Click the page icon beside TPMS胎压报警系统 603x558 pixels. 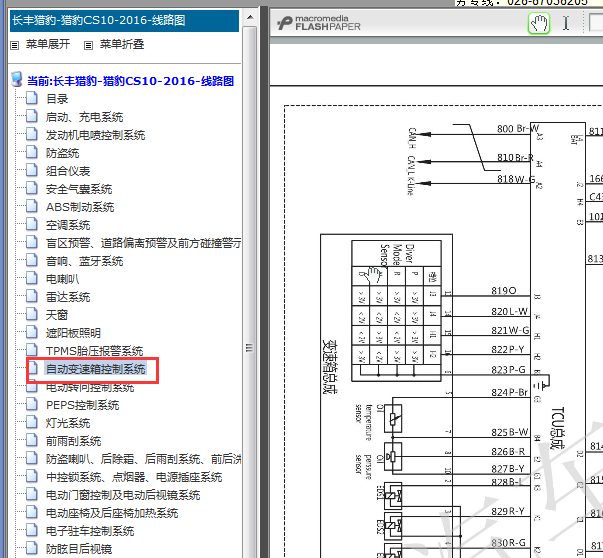[32, 350]
